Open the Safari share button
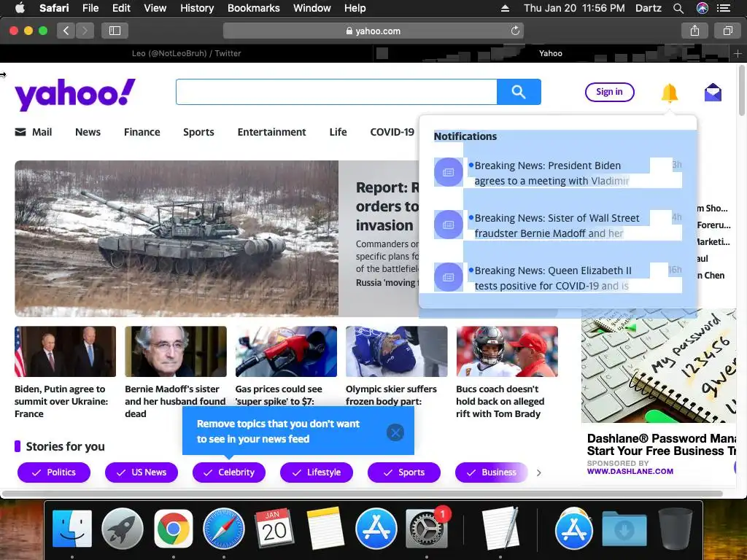The image size is (747, 560). tap(694, 31)
